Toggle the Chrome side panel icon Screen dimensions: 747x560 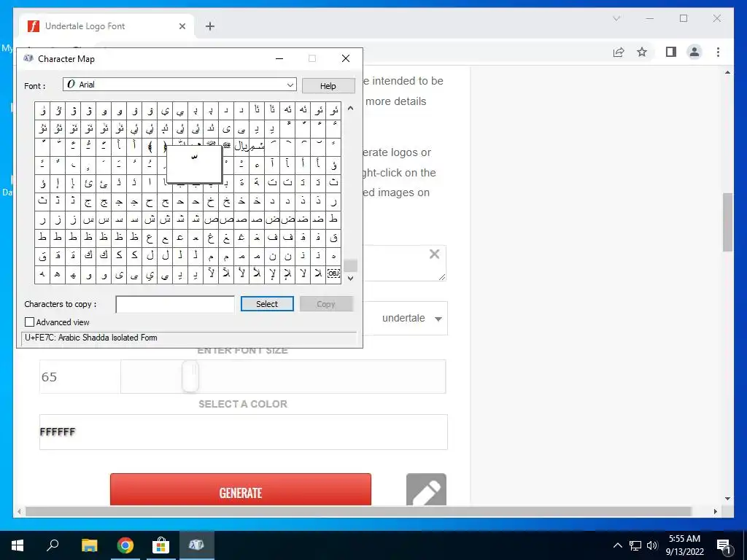point(671,52)
